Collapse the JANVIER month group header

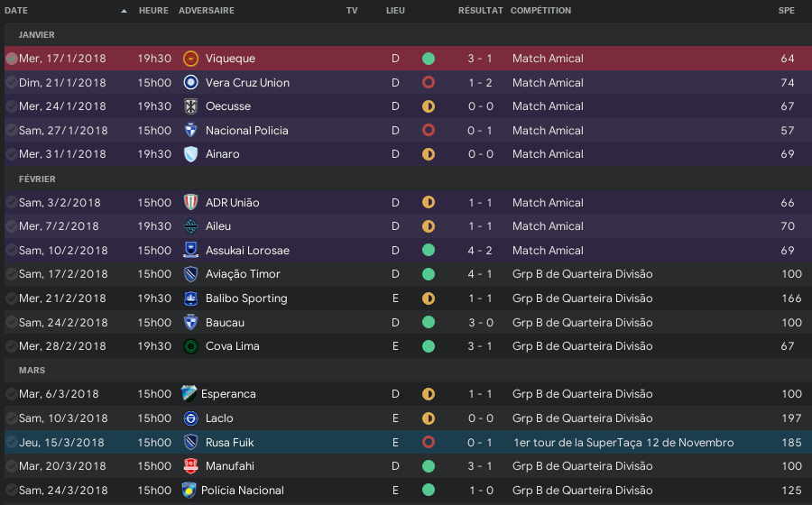point(36,34)
